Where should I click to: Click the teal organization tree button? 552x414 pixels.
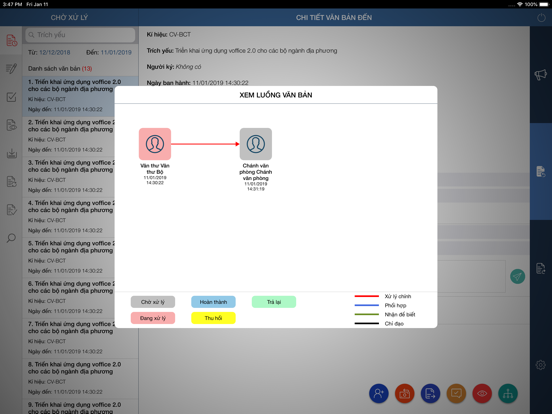(508, 393)
